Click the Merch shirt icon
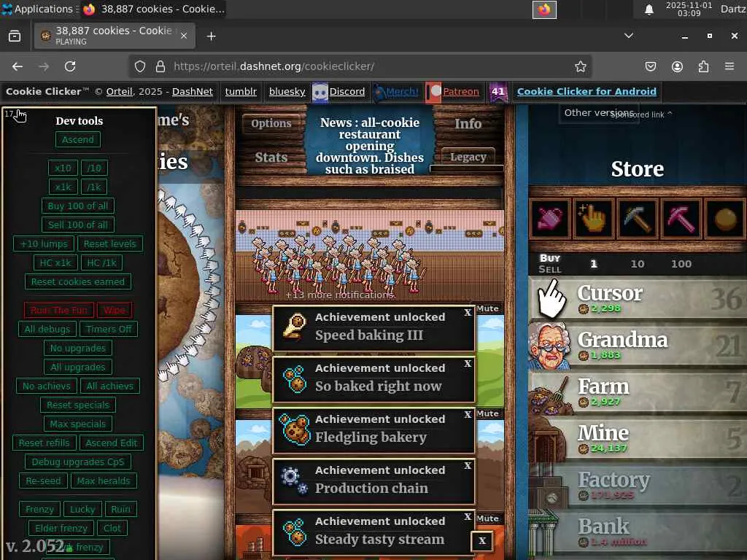 379,92
